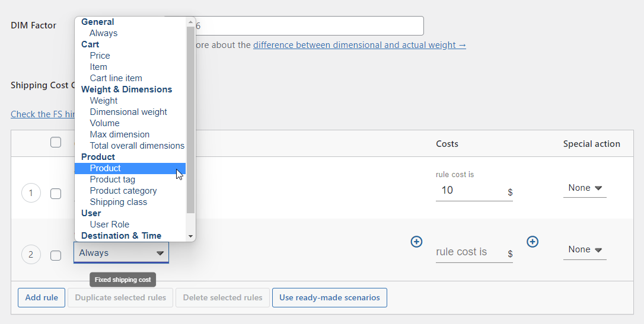
Task: Open dimensional and actual weight difference link
Action: (359, 45)
